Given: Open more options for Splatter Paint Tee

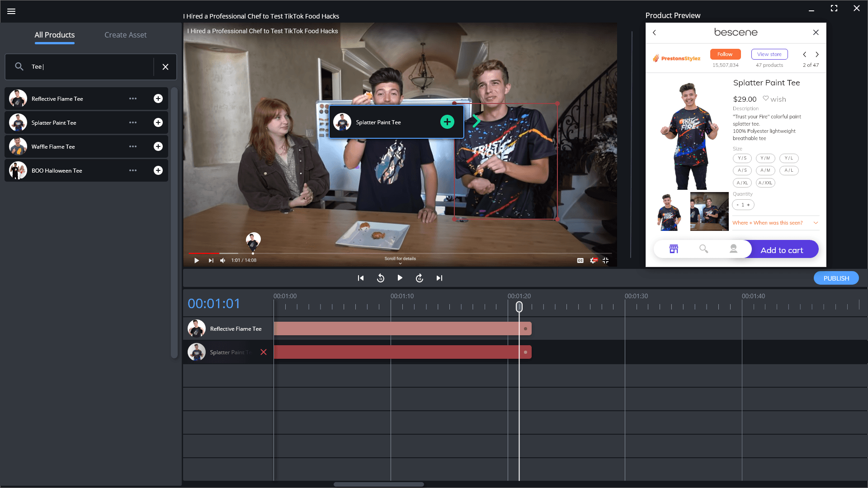Looking at the screenshot, I should pyautogui.click(x=132, y=122).
